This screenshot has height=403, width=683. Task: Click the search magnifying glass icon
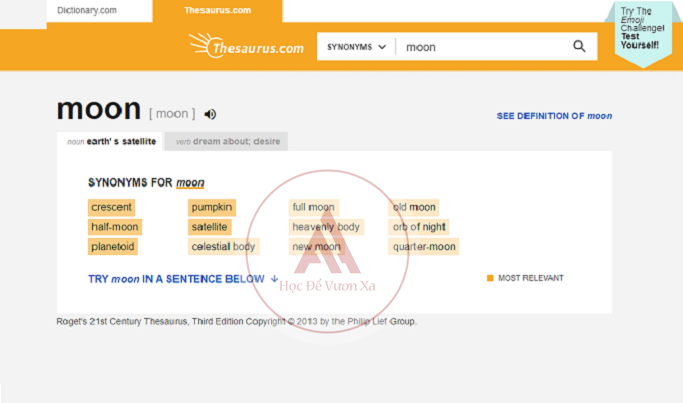tap(579, 46)
